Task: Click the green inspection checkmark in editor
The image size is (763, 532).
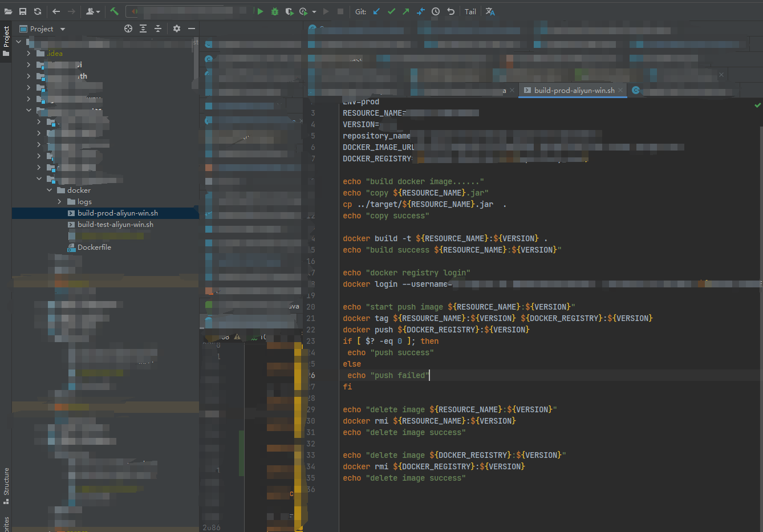Action: 757,105
